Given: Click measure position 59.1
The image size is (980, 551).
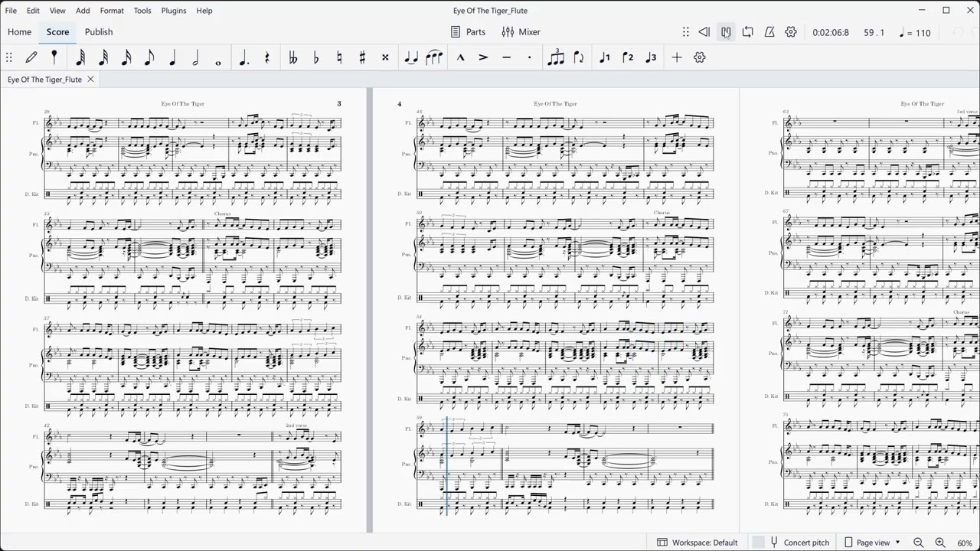Looking at the screenshot, I should coord(874,33).
